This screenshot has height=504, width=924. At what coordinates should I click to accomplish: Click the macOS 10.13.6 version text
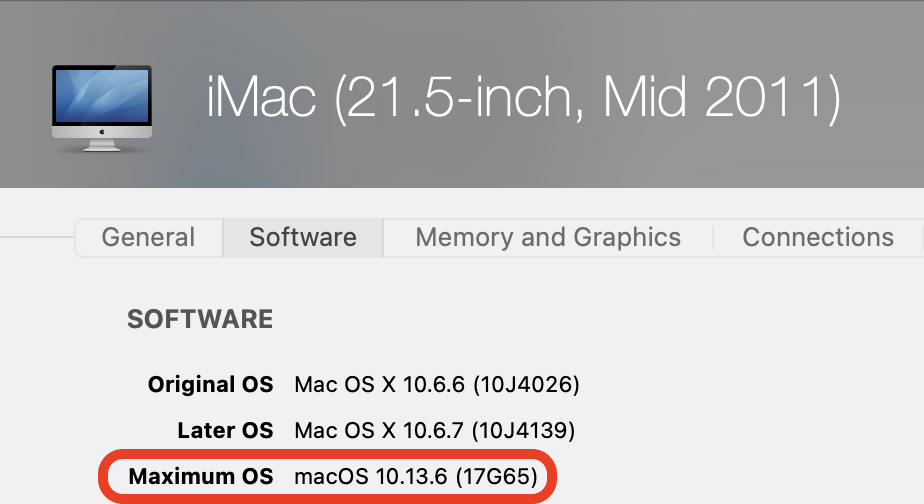click(x=370, y=478)
